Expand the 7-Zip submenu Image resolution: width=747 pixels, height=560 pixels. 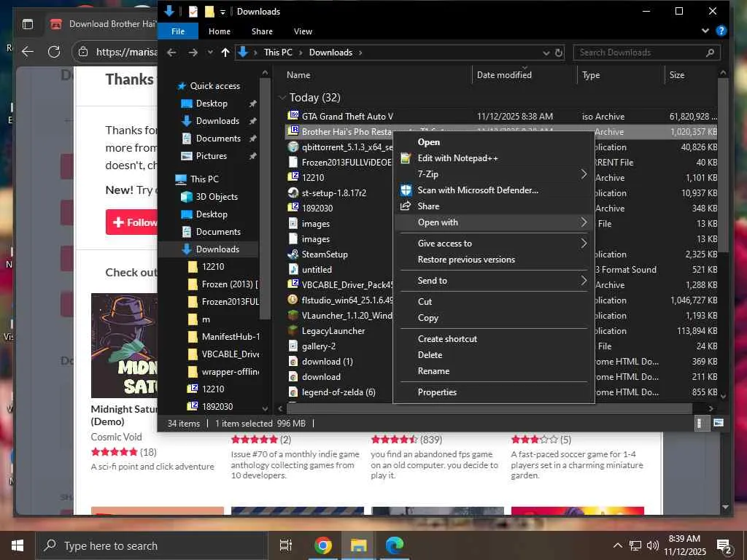[x=494, y=174]
